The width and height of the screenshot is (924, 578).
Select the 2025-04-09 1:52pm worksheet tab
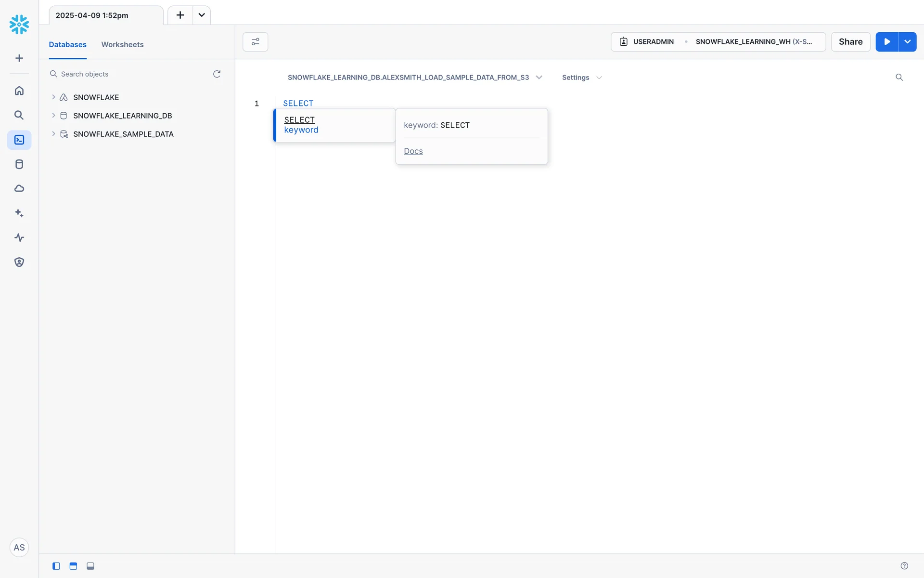92,15
